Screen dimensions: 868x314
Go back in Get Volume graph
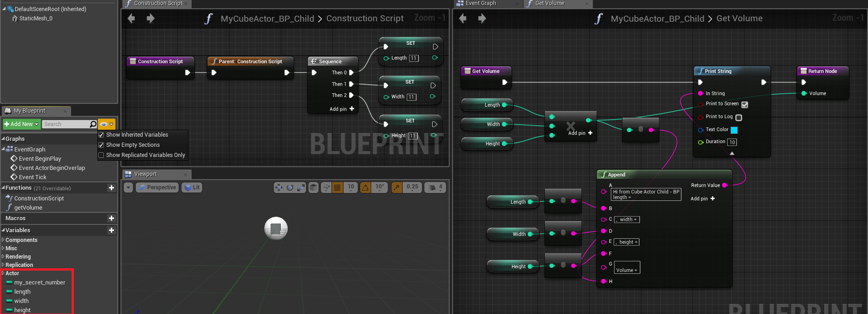(x=463, y=18)
